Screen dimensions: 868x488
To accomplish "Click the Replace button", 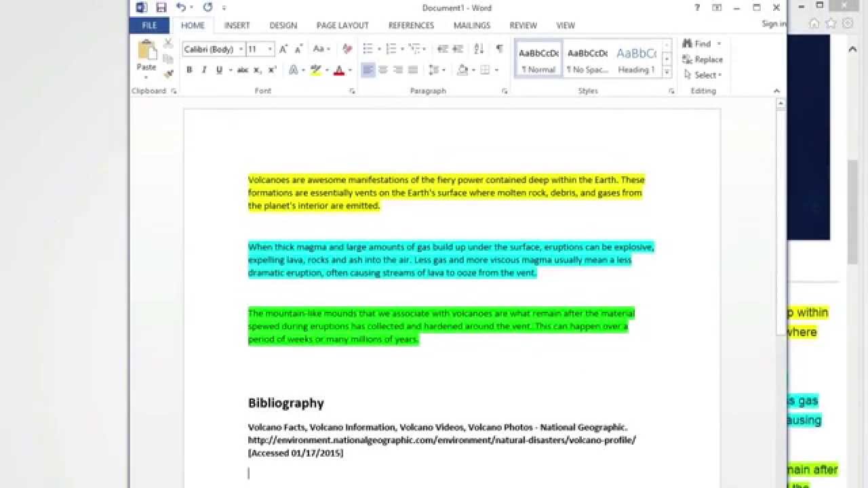I will click(x=703, y=60).
